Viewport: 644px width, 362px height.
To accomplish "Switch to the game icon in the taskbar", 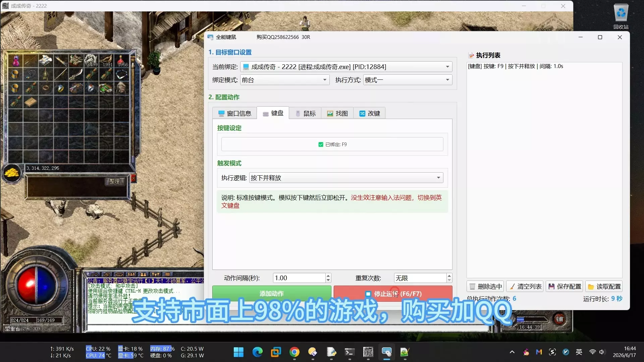I will [368, 352].
